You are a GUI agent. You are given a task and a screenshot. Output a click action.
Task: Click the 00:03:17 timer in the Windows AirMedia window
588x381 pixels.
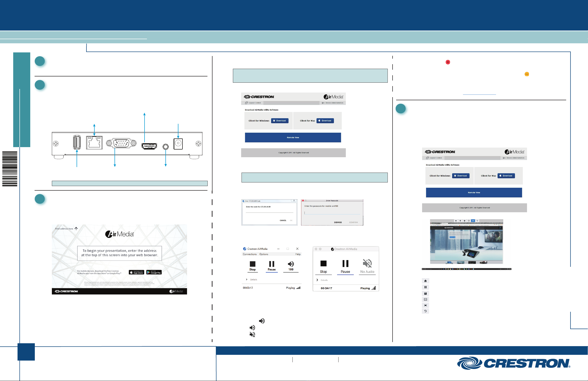(x=248, y=288)
